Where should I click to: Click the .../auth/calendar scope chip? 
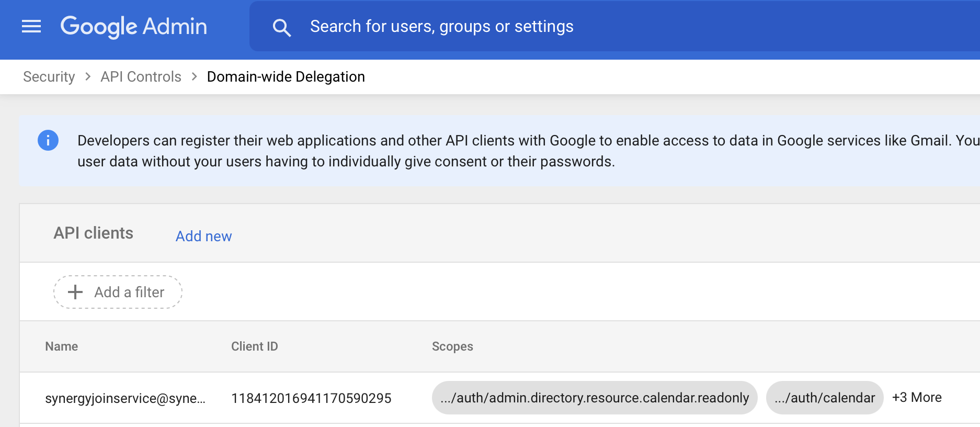825,398
